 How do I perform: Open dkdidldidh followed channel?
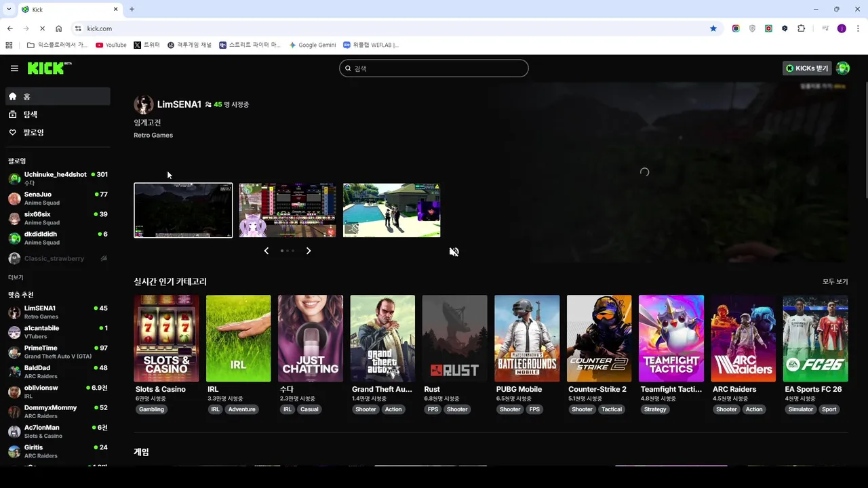(58, 238)
